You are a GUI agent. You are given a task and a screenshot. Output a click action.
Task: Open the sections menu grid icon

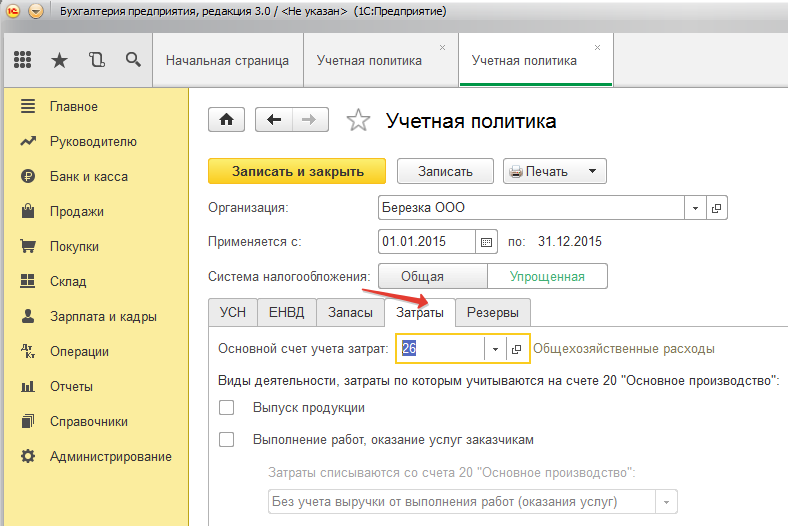click(22, 60)
